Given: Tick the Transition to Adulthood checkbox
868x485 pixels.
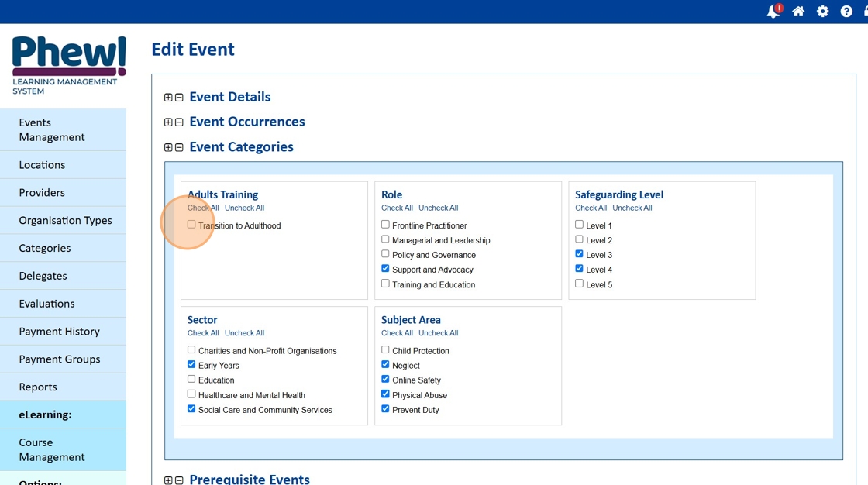Looking at the screenshot, I should 191,225.
